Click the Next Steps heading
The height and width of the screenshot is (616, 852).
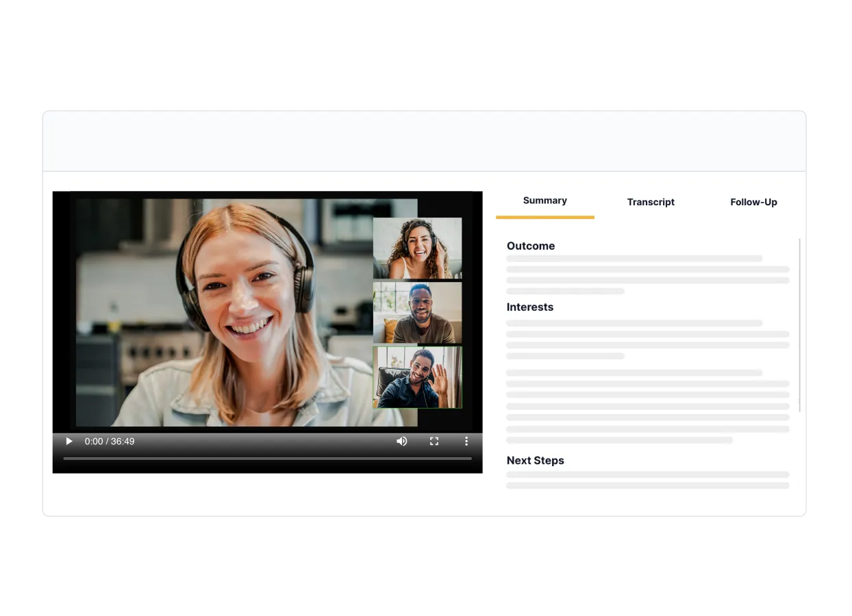tap(536, 461)
